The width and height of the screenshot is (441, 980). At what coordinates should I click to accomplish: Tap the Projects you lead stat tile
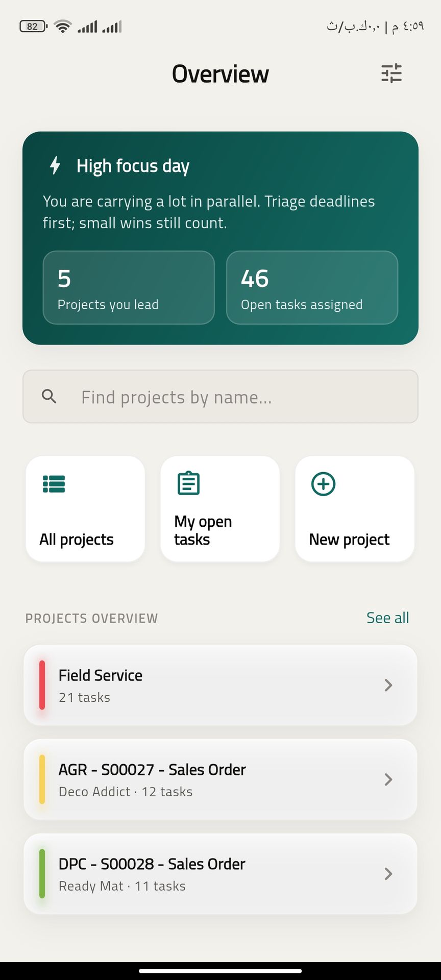(129, 287)
